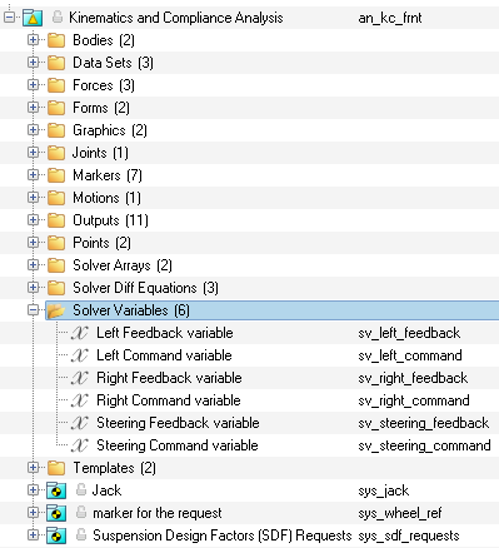Click the marker for the request system icon
Image resolution: width=501 pixels, height=550 pixels.
[x=56, y=513]
